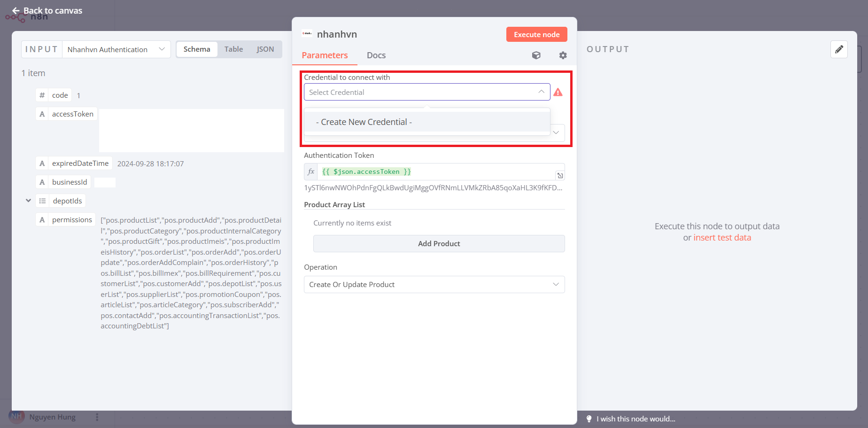Screen dimensions: 868x428
Task: Click the insert test data link
Action: pos(722,238)
